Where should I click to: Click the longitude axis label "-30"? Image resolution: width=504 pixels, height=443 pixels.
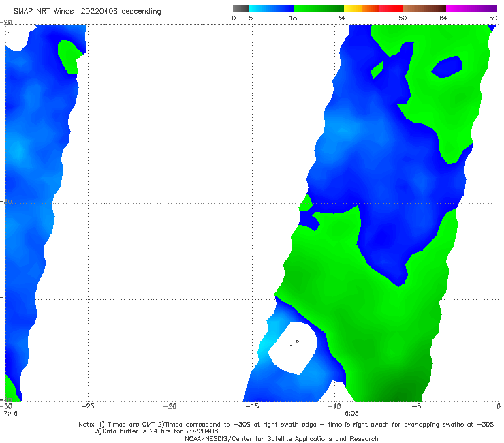(7, 406)
